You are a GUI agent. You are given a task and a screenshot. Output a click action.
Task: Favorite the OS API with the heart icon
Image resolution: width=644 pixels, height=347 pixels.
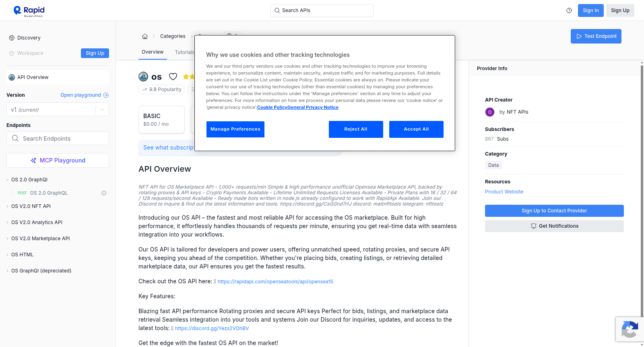click(x=173, y=77)
